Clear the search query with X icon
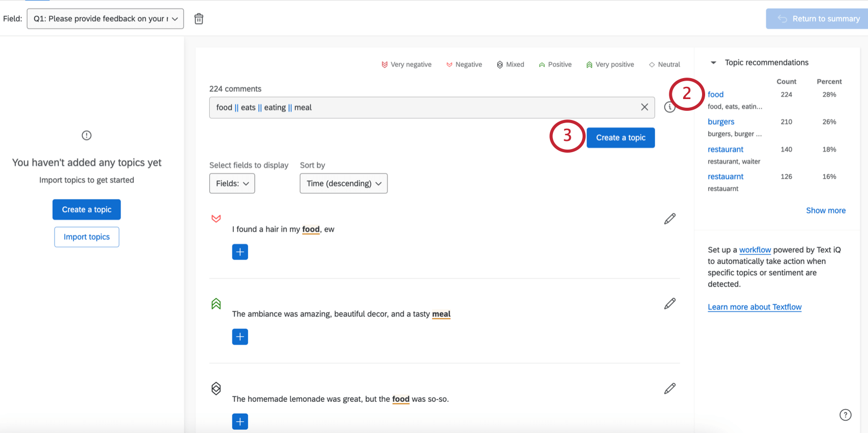 pos(644,107)
